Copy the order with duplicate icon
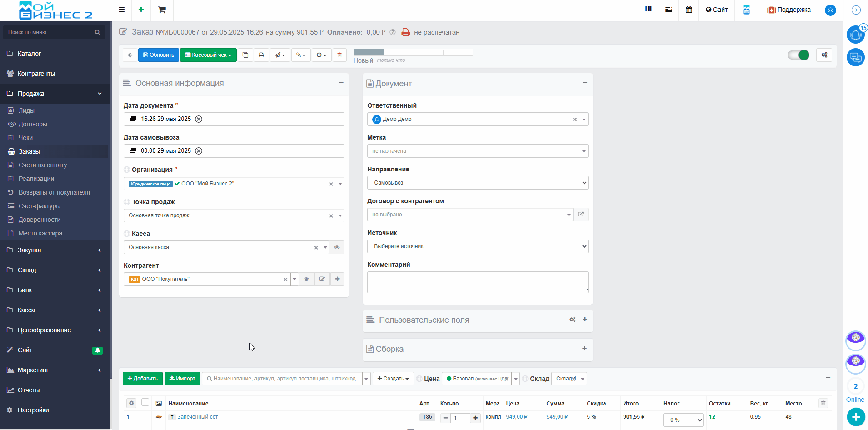This screenshot has width=868, height=430. [245, 55]
